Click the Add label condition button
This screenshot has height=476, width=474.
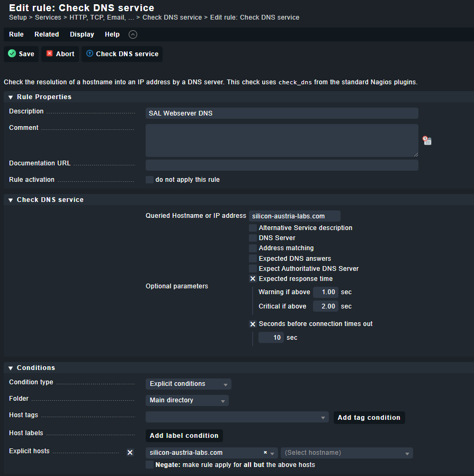coord(184,436)
